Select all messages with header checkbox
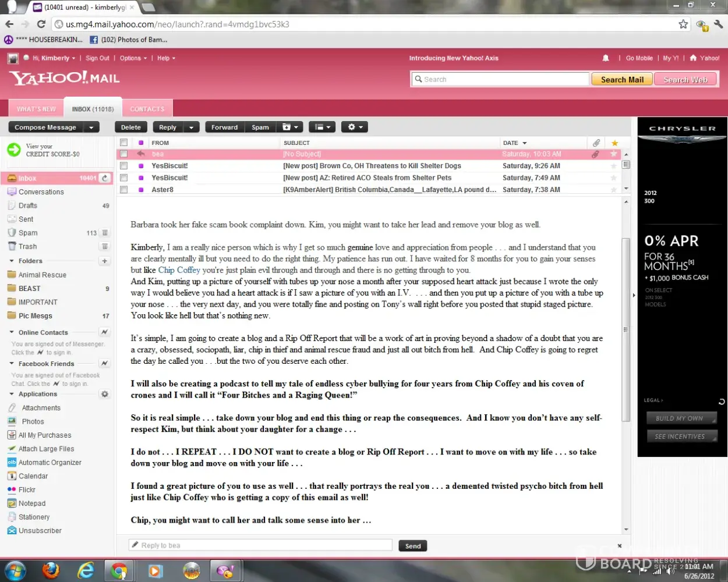 pyautogui.click(x=124, y=143)
